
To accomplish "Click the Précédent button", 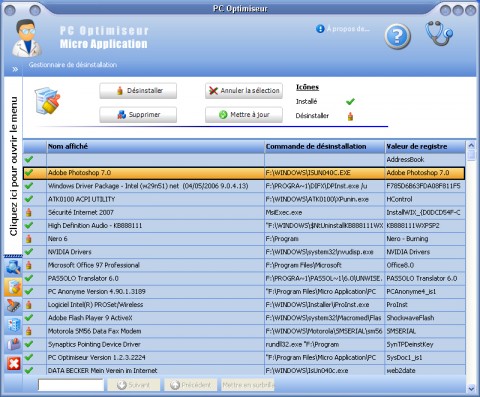I will (191, 385).
